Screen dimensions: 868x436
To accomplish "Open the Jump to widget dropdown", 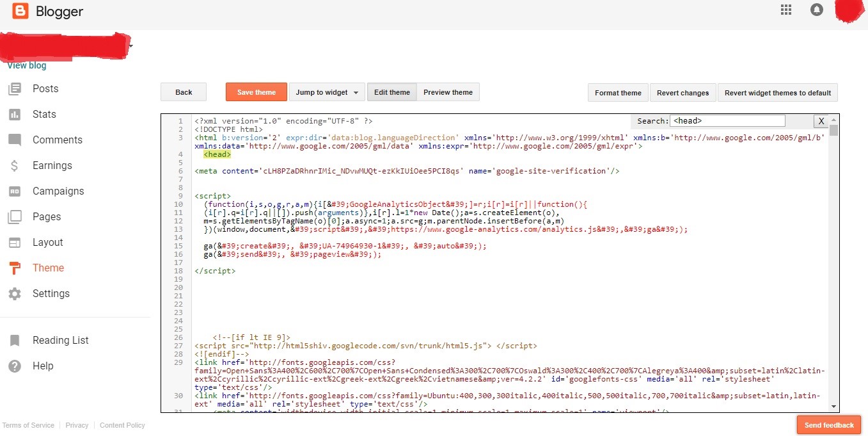I will coord(327,92).
